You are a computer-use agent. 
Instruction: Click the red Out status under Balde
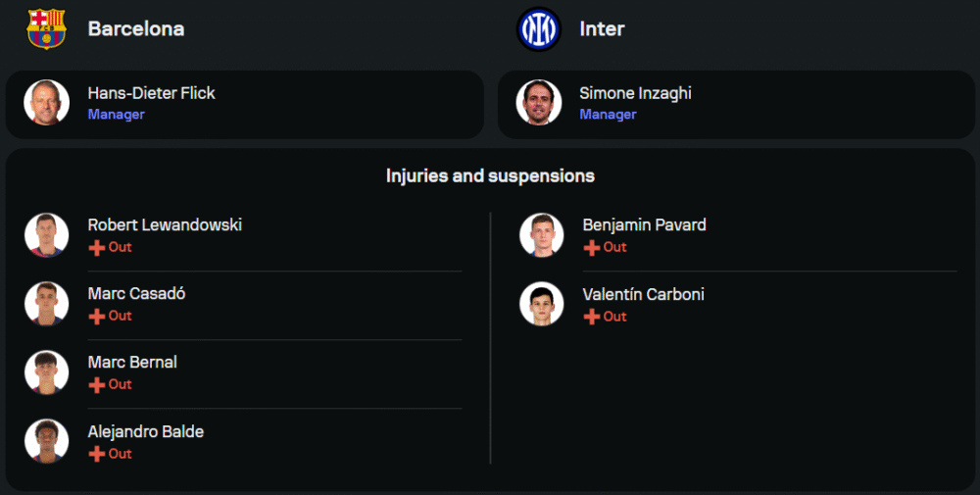click(121, 454)
